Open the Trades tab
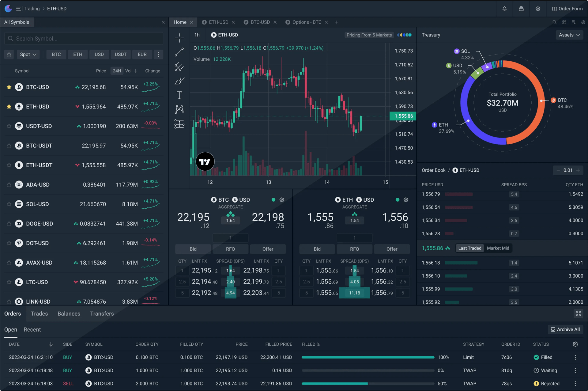 pyautogui.click(x=39, y=314)
